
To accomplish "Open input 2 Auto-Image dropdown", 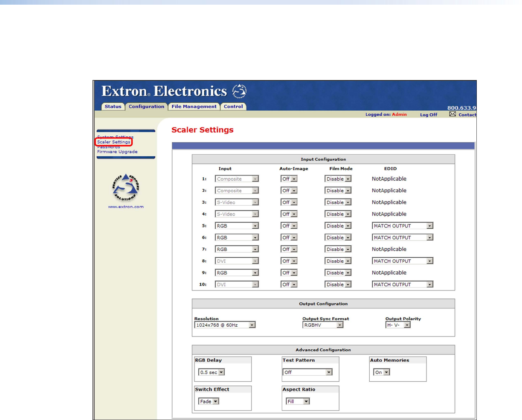I will click(x=289, y=191).
